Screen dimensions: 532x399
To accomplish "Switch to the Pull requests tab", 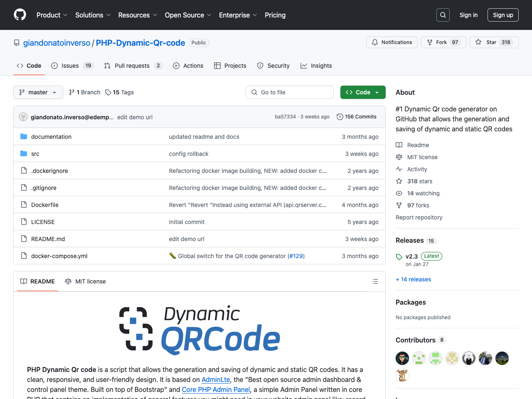I will (x=133, y=66).
